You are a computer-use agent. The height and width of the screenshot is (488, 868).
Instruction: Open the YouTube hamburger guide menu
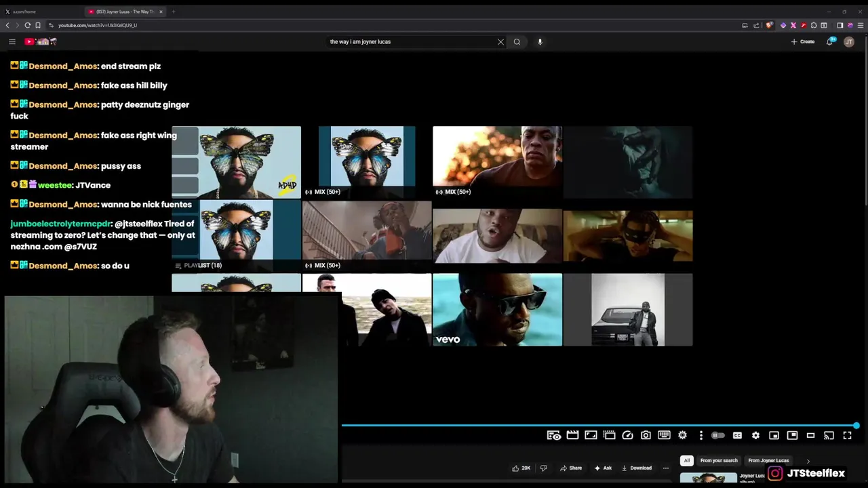pyautogui.click(x=12, y=41)
